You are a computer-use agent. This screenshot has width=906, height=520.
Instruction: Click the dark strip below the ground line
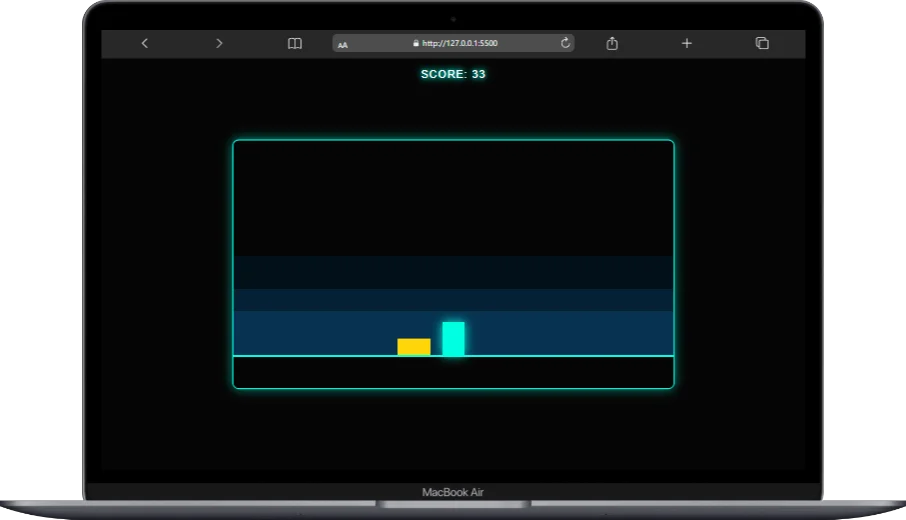[x=453, y=372]
